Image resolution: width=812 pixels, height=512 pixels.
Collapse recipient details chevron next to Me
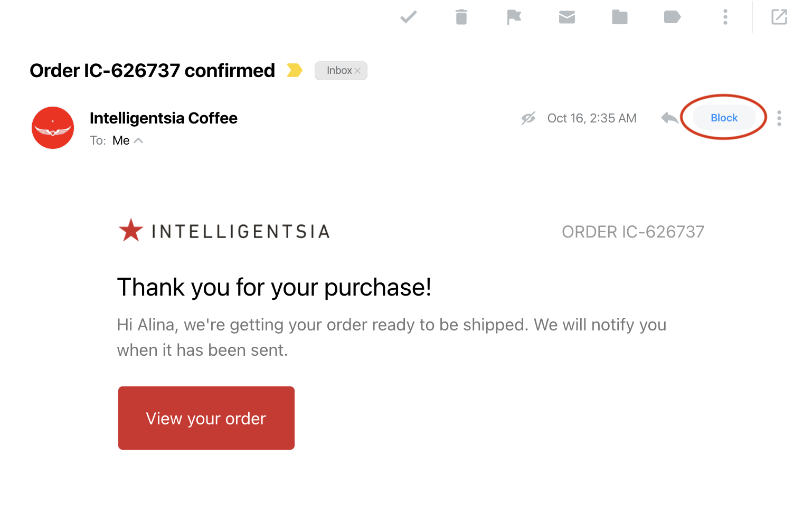tap(138, 140)
